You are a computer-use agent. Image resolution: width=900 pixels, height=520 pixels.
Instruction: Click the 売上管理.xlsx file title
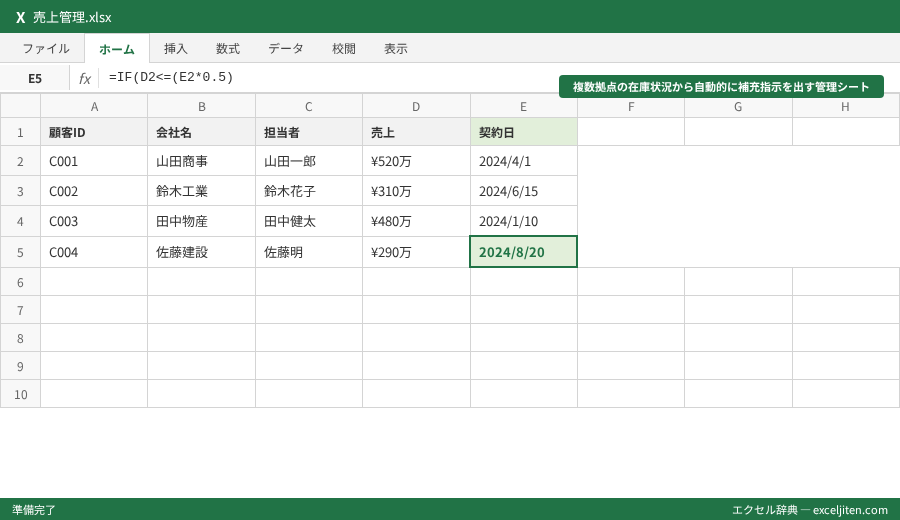(x=72, y=17)
